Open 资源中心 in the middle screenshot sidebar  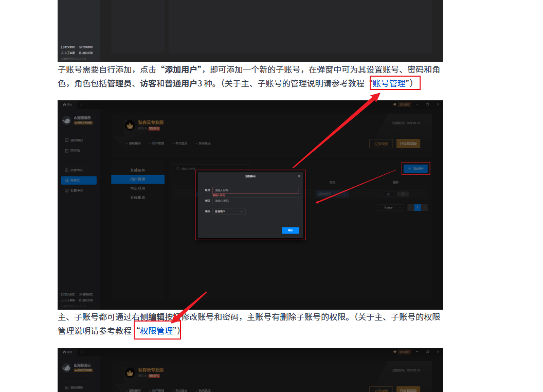pos(74,170)
